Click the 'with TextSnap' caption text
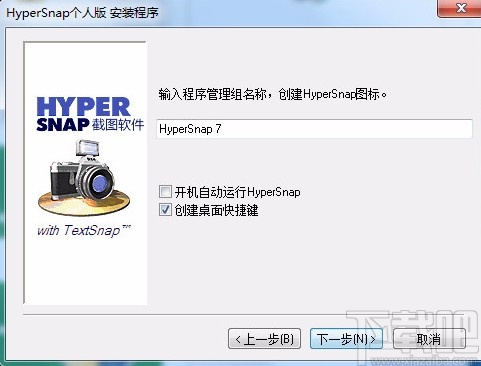Image resolution: width=481 pixels, height=366 pixels. (84, 230)
